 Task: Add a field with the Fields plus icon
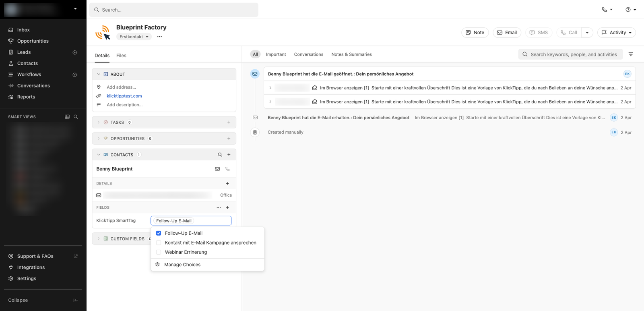227,207
